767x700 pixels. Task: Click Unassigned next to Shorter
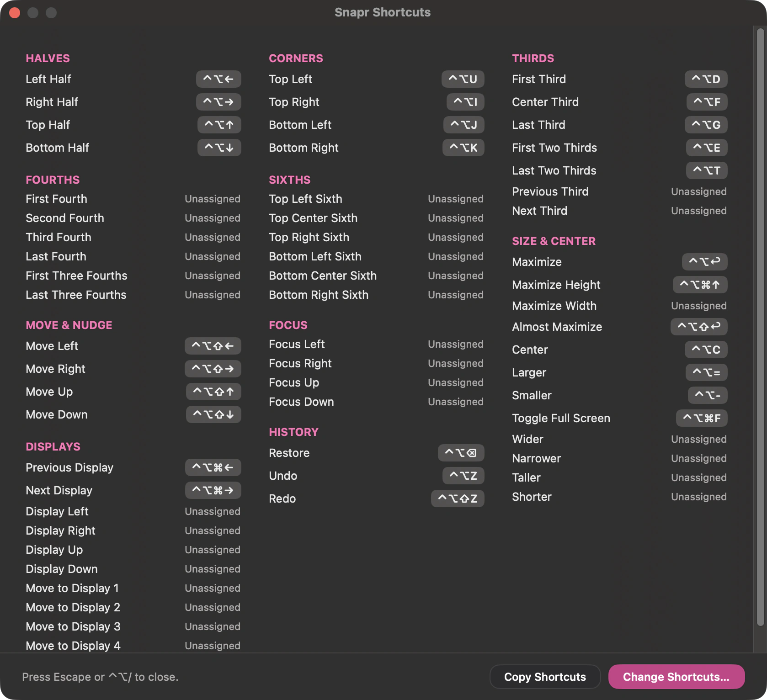pyautogui.click(x=699, y=497)
